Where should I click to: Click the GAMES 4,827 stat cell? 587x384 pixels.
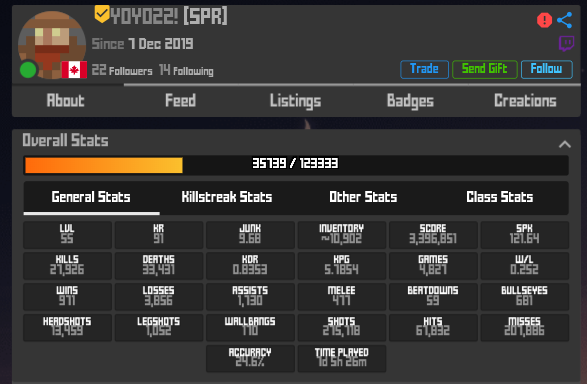click(433, 266)
